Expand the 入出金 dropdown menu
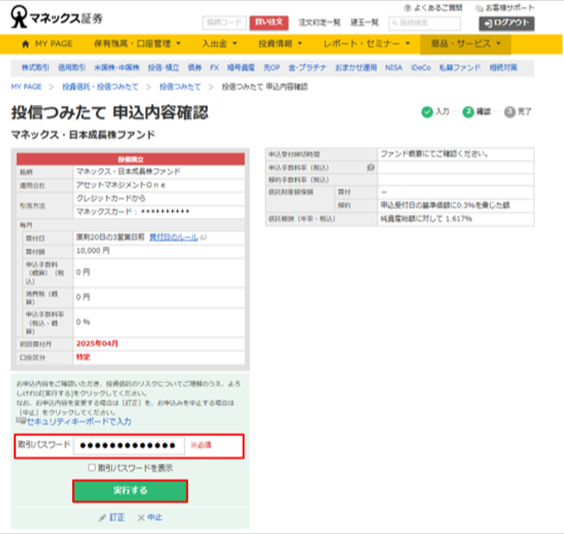 tap(219, 44)
